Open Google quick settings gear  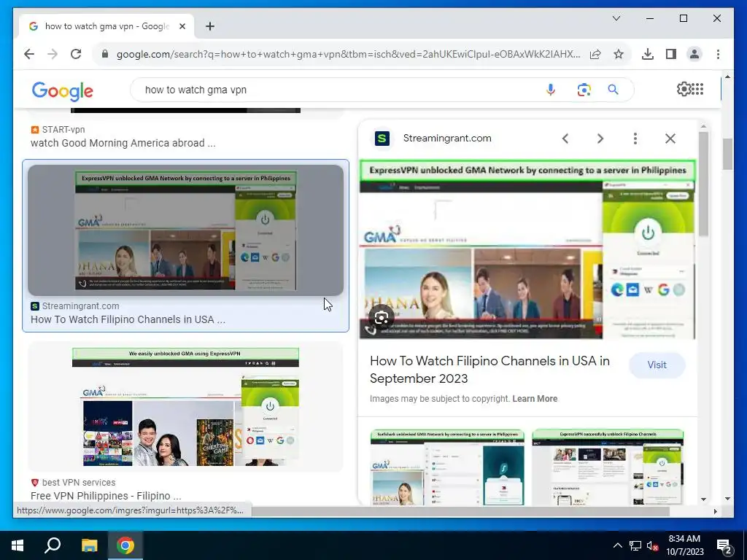[684, 89]
